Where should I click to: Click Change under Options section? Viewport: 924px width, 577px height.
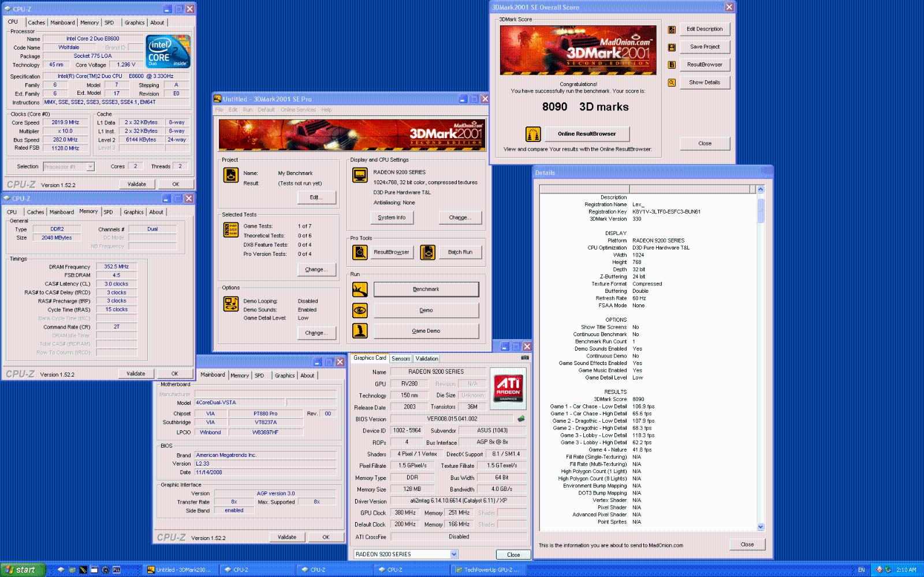pyautogui.click(x=316, y=333)
